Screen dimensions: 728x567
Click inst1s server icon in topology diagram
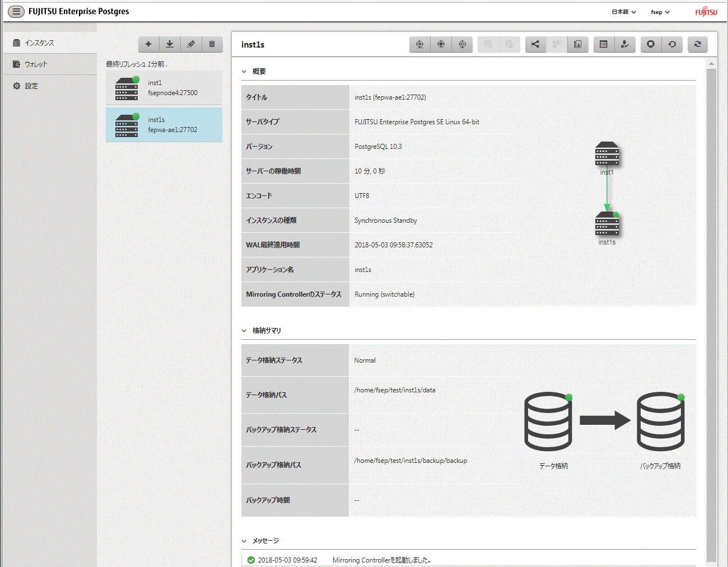[x=607, y=224]
